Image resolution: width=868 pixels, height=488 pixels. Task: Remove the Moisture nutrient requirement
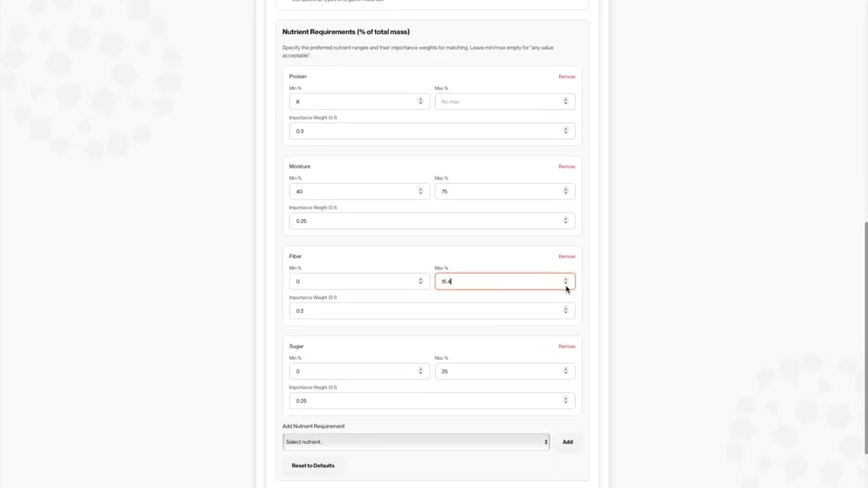[566, 167]
